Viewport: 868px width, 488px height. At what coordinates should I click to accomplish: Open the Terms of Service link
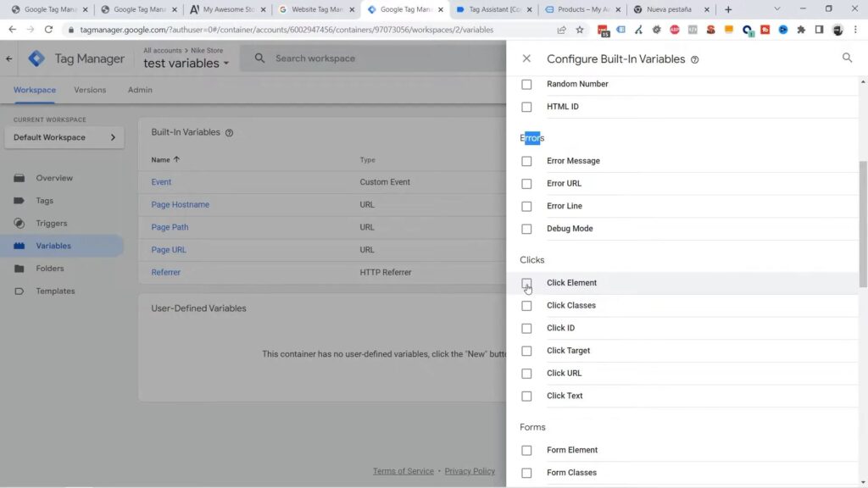[x=403, y=471]
